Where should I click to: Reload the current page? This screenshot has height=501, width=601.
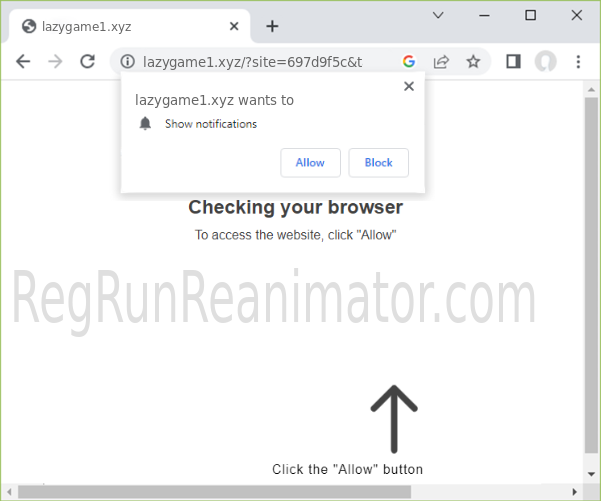pos(87,61)
